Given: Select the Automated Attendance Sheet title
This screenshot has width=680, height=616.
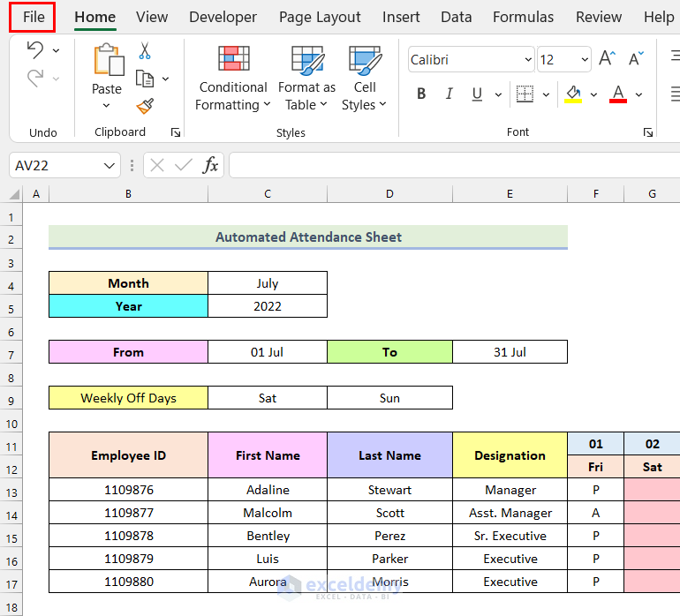Looking at the screenshot, I should coord(308,237).
